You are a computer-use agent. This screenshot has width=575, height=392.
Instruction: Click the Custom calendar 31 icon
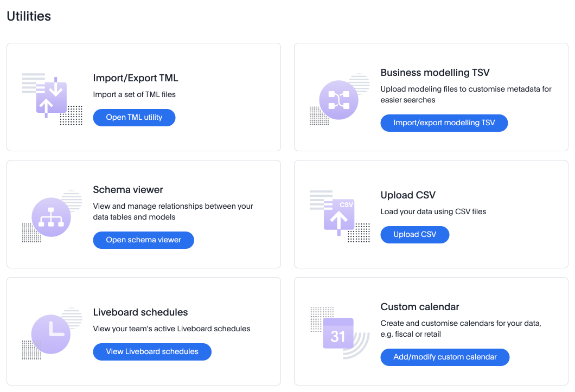[x=338, y=334]
